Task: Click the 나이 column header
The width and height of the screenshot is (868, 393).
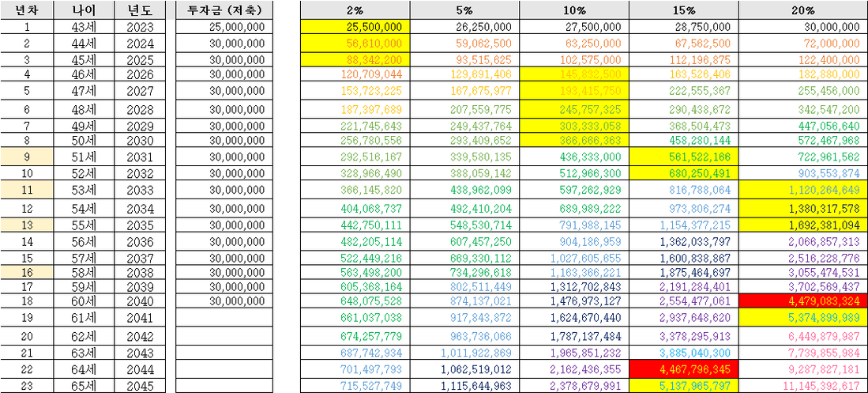Action: (84, 10)
